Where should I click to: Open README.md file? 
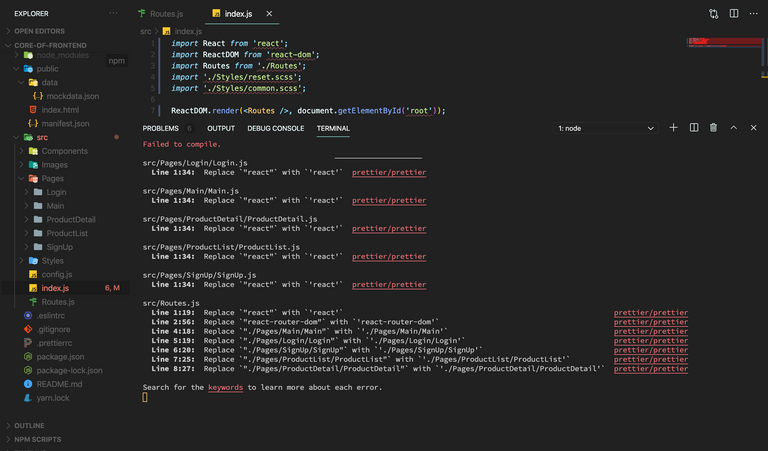tap(59, 384)
